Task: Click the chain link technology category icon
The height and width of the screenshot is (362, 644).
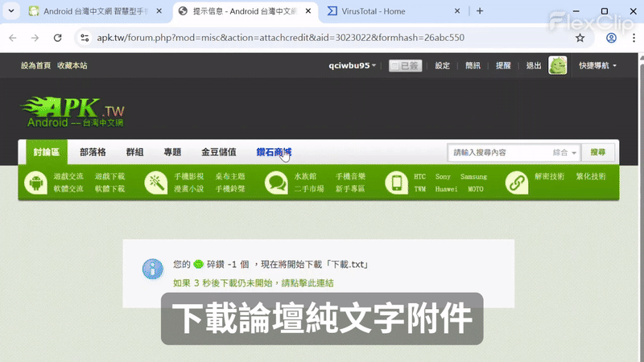Action: [516, 183]
